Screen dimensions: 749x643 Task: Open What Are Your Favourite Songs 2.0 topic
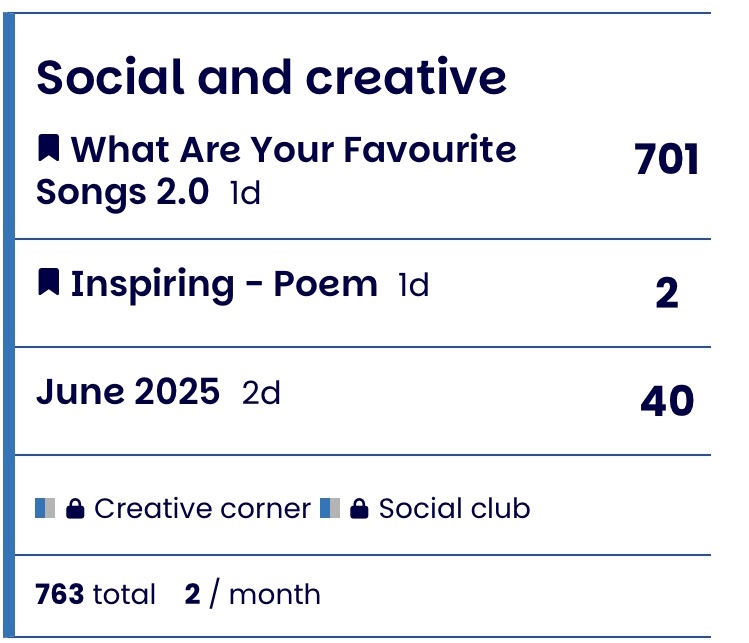click(x=276, y=170)
